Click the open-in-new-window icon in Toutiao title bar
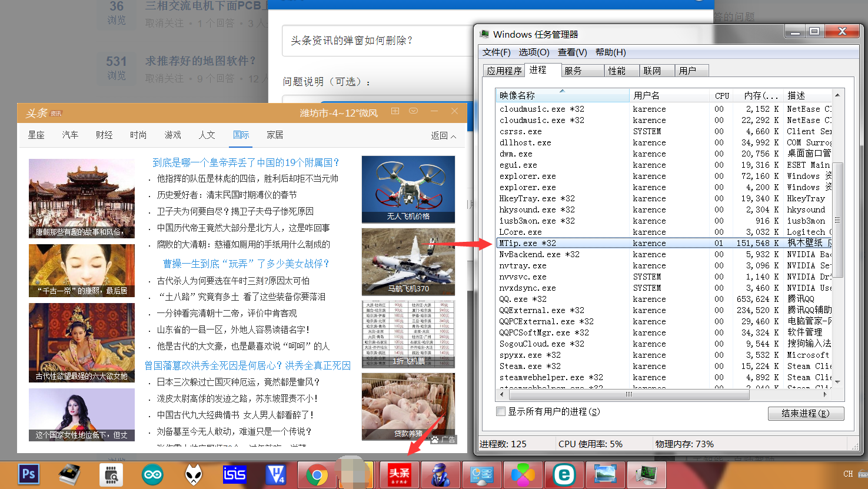The height and width of the screenshot is (489, 868). point(395,111)
